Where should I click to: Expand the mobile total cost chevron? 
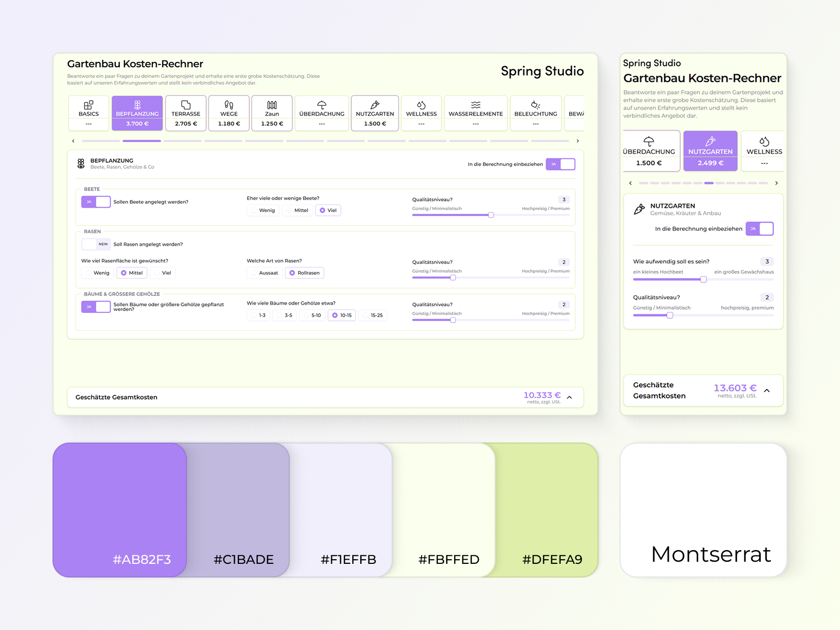pos(767,391)
